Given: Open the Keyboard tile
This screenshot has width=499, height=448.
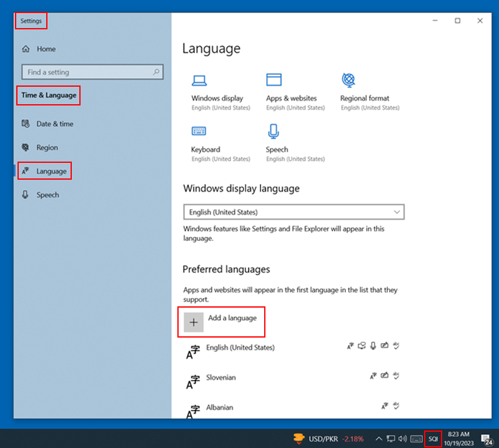Looking at the screenshot, I should [x=220, y=144].
